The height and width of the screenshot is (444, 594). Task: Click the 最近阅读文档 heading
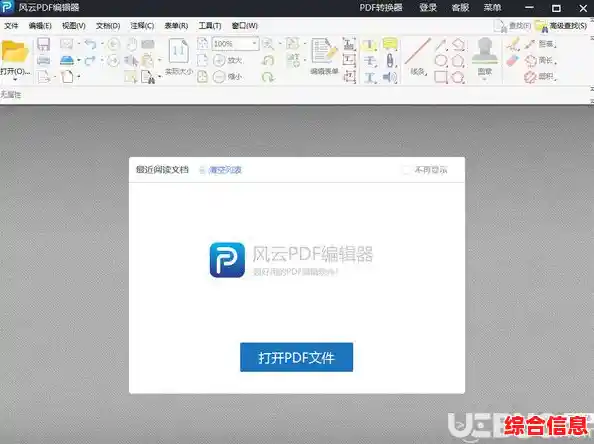(x=162, y=170)
